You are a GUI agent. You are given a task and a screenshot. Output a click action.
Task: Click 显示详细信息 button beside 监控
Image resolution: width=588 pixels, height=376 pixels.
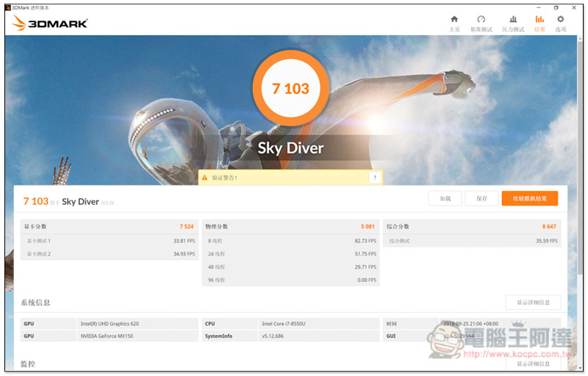coord(533,364)
